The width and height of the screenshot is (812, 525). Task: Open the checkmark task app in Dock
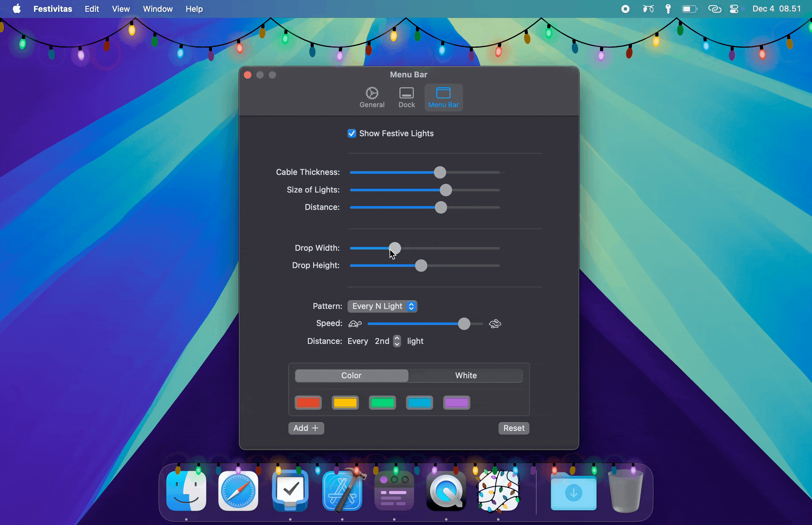point(290,491)
